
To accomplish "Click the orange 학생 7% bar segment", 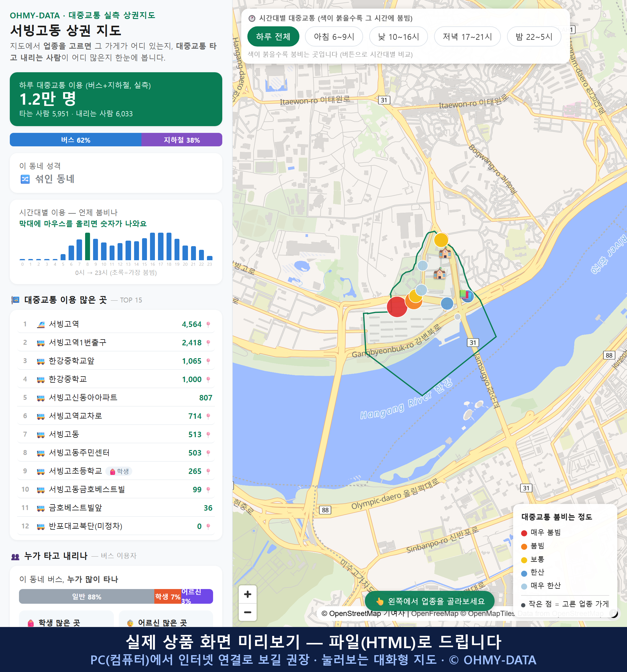I will (x=168, y=597).
